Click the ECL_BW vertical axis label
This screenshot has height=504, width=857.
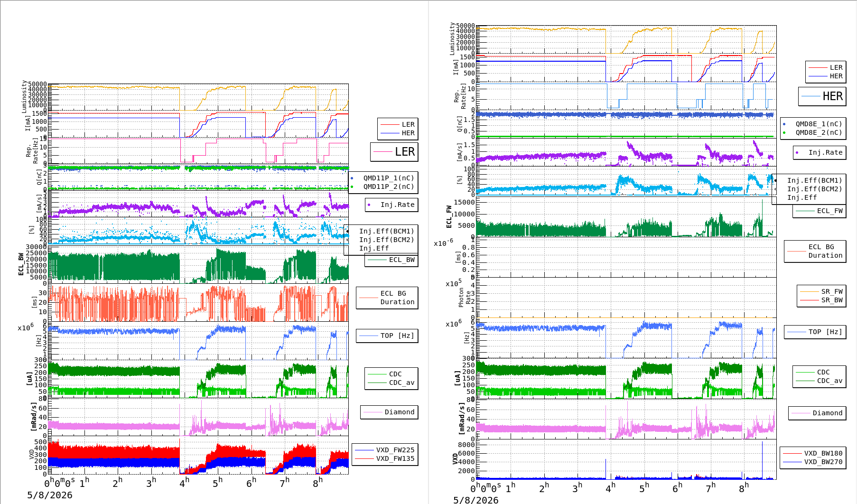(x=21, y=264)
